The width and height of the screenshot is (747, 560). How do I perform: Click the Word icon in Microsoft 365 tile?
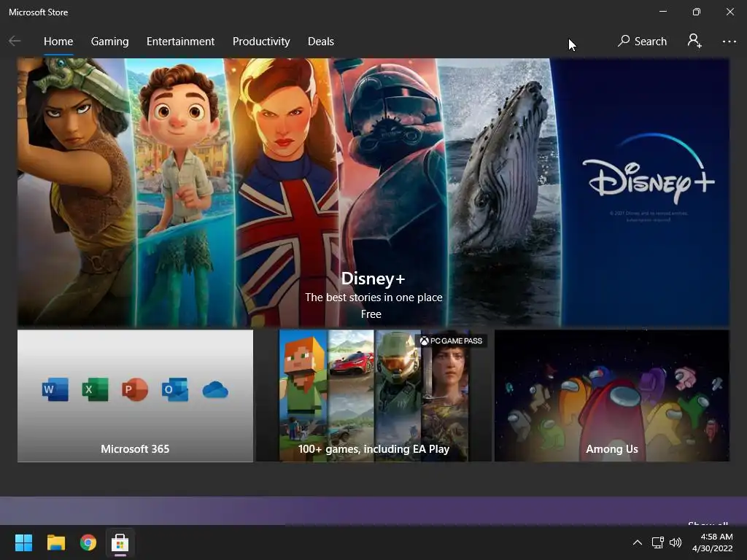55,389
